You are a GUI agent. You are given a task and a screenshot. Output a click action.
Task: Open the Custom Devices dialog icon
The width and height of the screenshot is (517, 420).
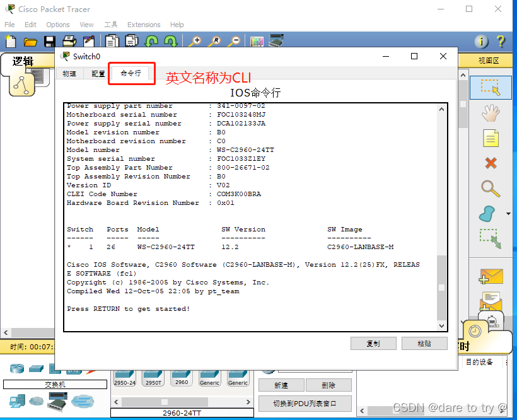276,40
